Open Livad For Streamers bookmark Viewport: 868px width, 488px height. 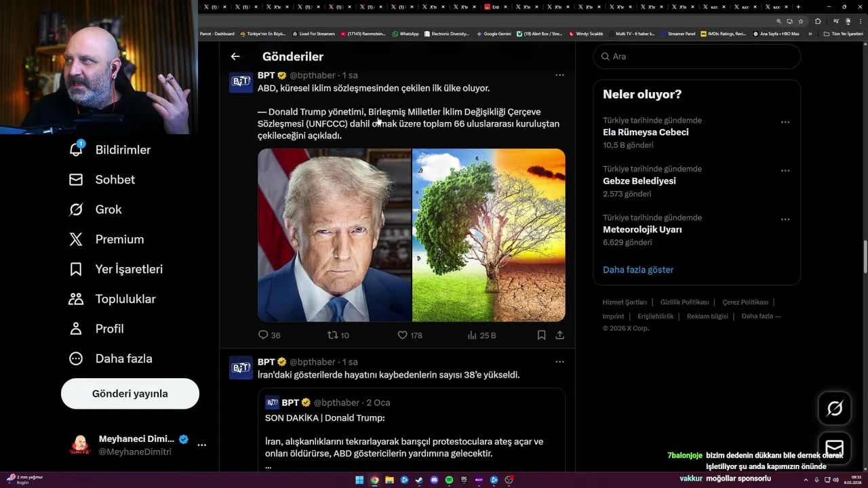313,34
